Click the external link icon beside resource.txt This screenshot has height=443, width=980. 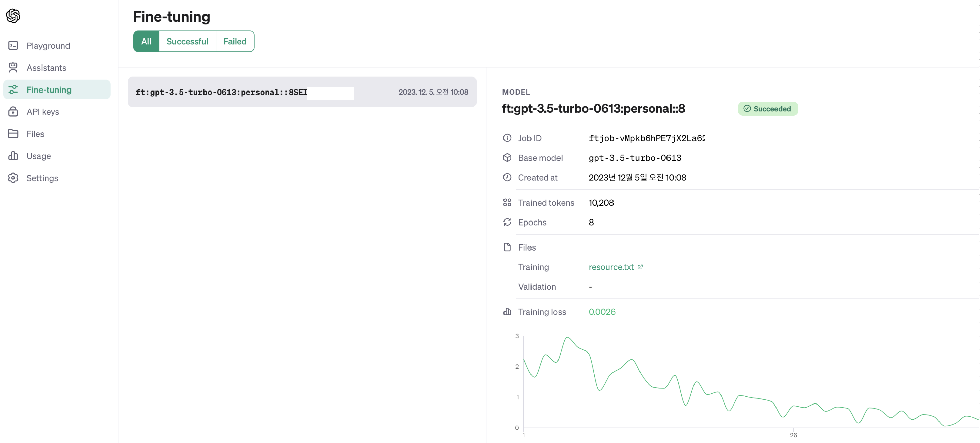(x=640, y=267)
